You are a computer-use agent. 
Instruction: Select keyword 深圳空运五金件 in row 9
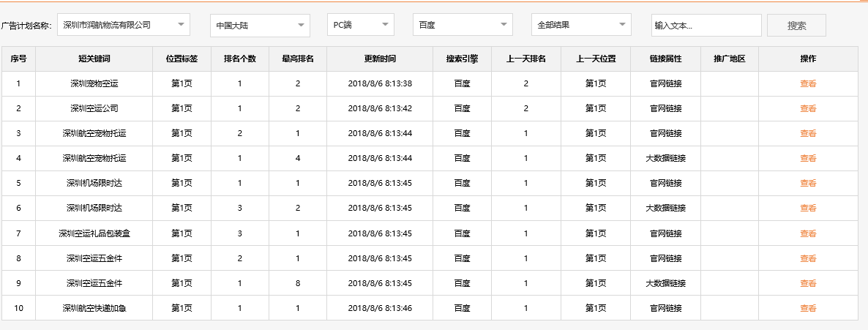tap(94, 283)
